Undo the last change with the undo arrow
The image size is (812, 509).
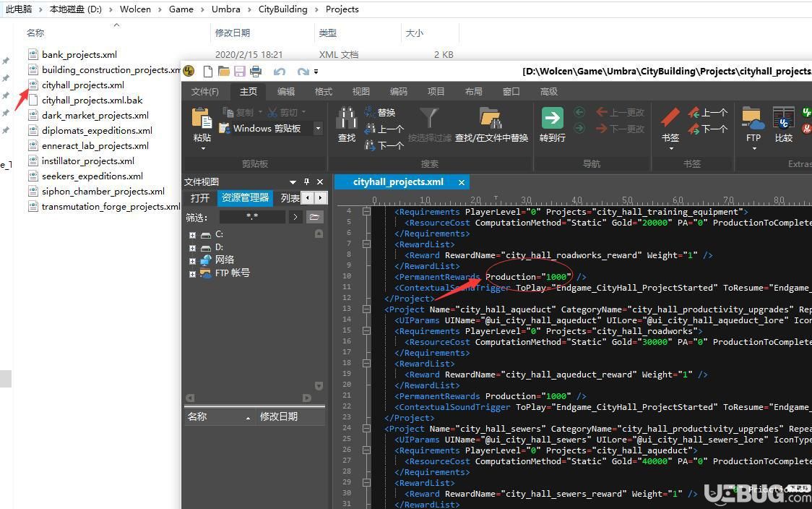tap(280, 72)
